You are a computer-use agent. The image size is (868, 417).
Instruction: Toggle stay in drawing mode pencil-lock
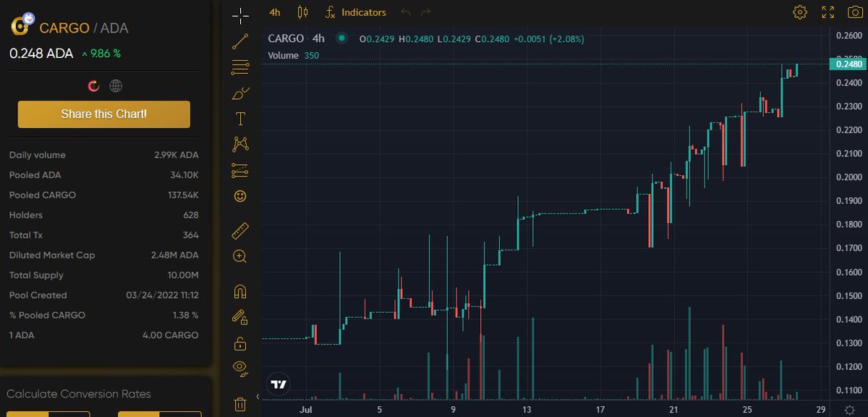[240, 317]
